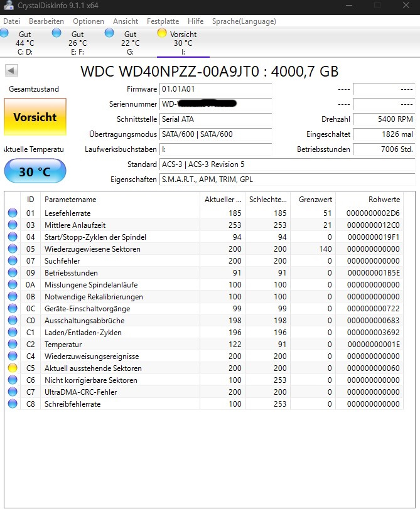The width and height of the screenshot is (420, 509).
Task: Click the Firmware field 01.01A01
Action: [216, 89]
